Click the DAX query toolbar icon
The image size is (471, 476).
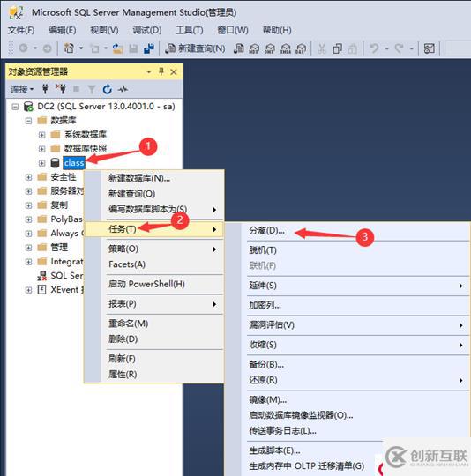coord(301,48)
